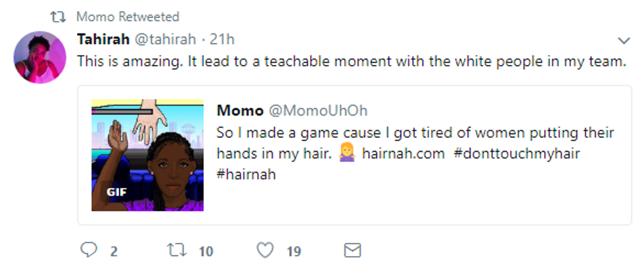The height and width of the screenshot is (266, 644).
Task: Retweet Tahirah's tweet using the retweet icon
Action: [x=175, y=250]
